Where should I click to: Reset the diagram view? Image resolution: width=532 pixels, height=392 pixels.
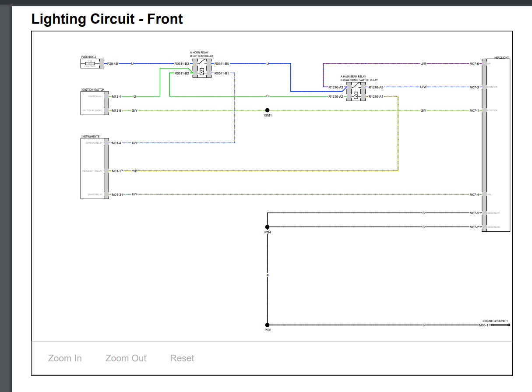pyautogui.click(x=182, y=358)
